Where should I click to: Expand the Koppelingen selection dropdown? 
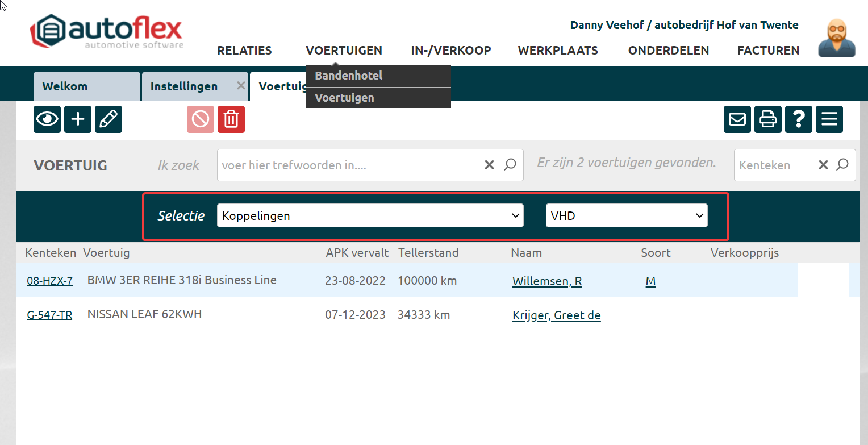coord(370,215)
